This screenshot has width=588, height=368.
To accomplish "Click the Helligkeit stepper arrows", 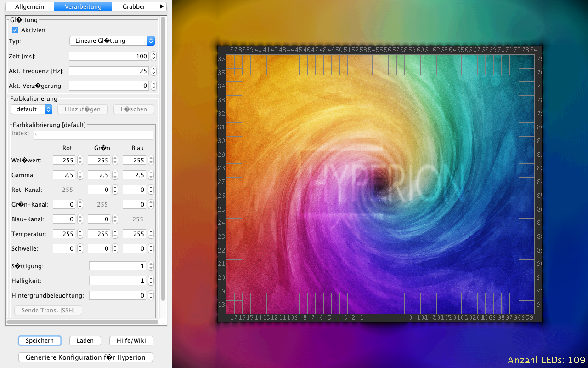I will (x=150, y=281).
